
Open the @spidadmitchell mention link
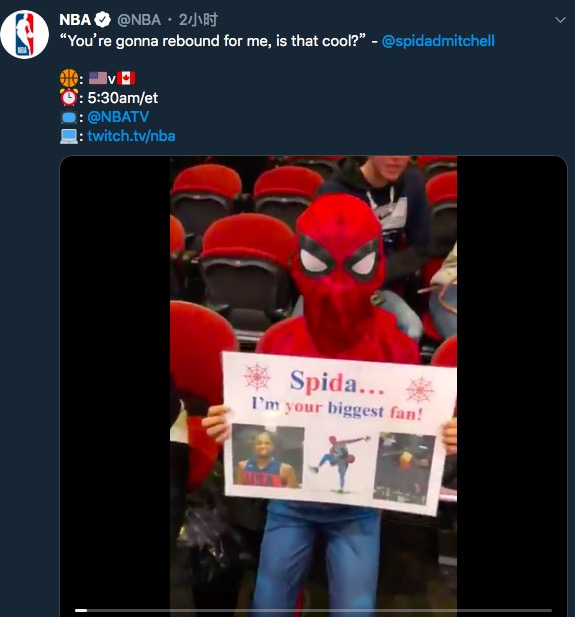pyautogui.click(x=438, y=41)
